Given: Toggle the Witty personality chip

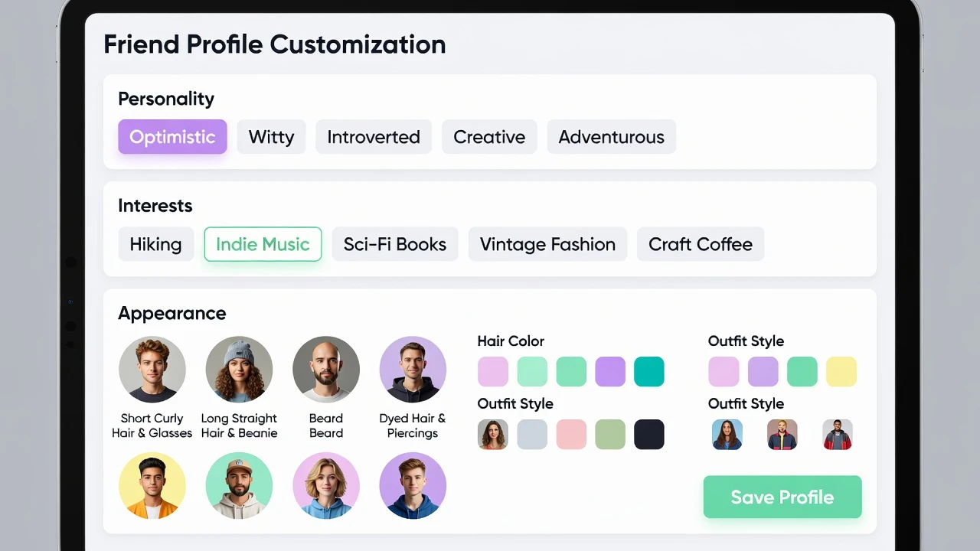Looking at the screenshot, I should (271, 137).
